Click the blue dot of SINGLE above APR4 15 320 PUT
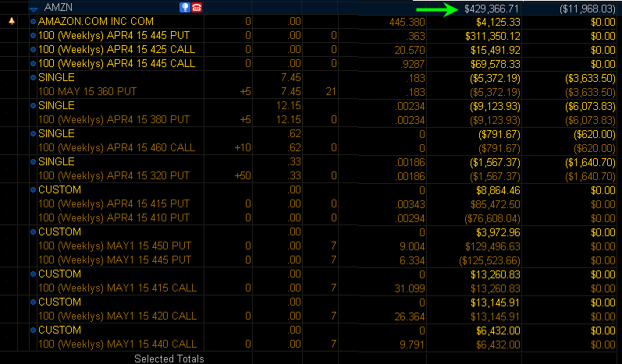Image resolution: width=622 pixels, height=364 pixels. [33, 162]
